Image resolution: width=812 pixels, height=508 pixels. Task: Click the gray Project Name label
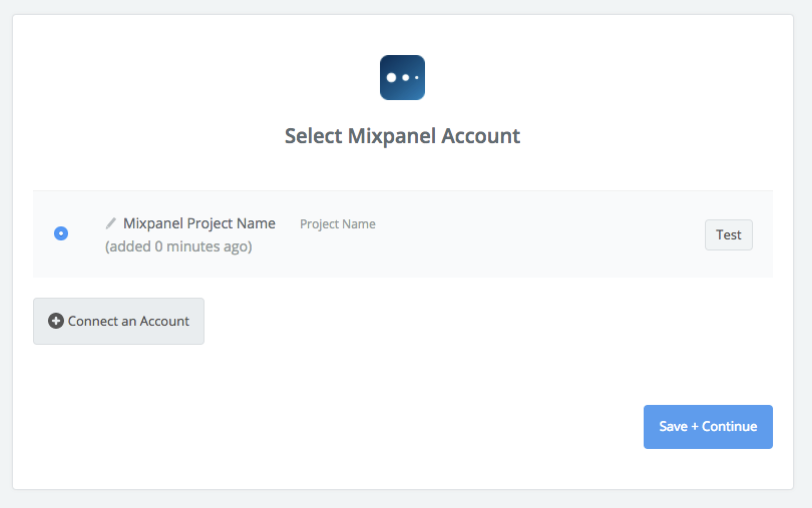(x=337, y=224)
